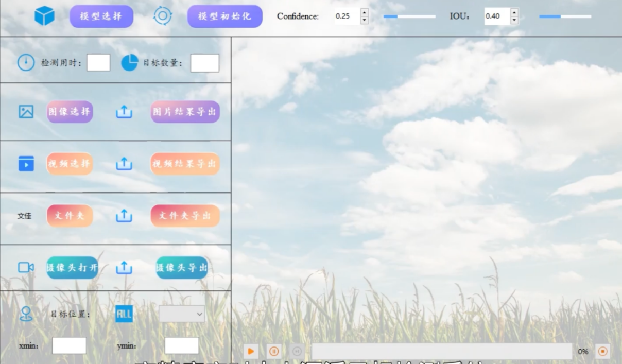Image resolution: width=622 pixels, height=364 pixels.
Task: Focus the Confidence value field
Action: pos(347,16)
